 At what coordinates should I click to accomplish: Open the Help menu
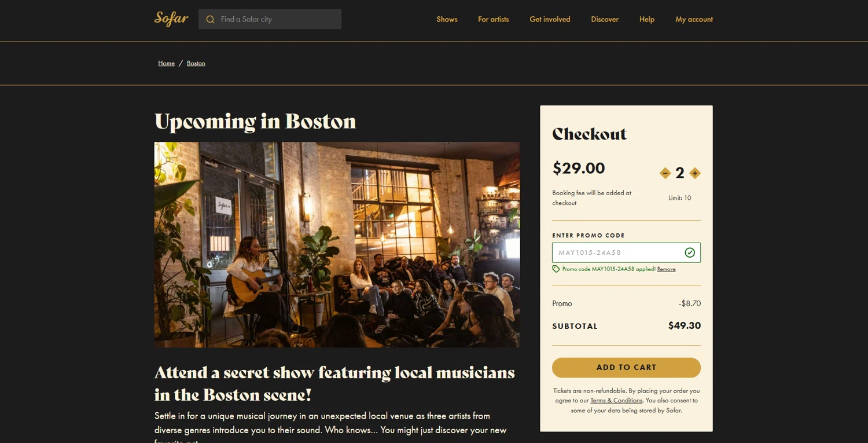(x=647, y=19)
